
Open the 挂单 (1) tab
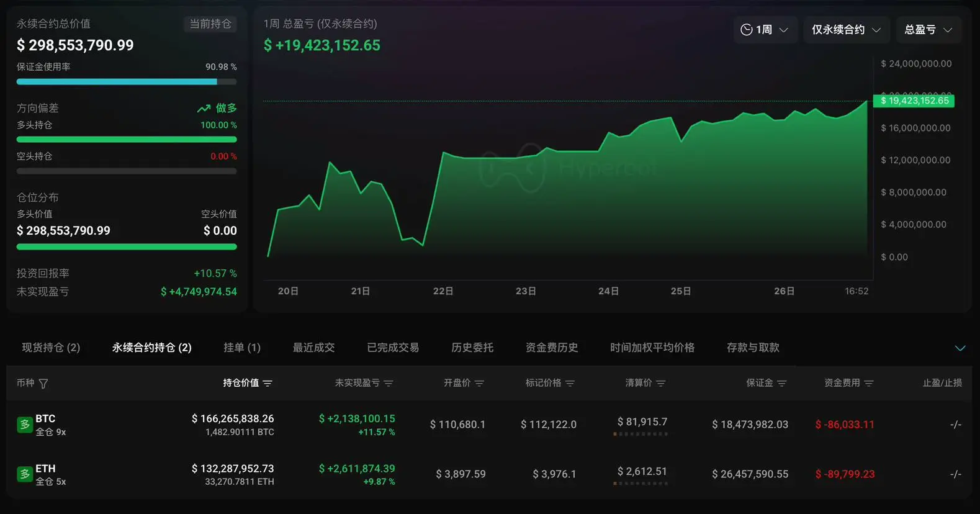(242, 348)
